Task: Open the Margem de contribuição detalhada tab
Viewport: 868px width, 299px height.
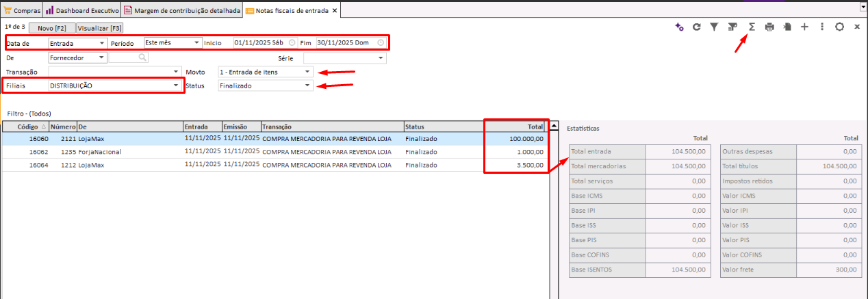Action: [x=182, y=10]
